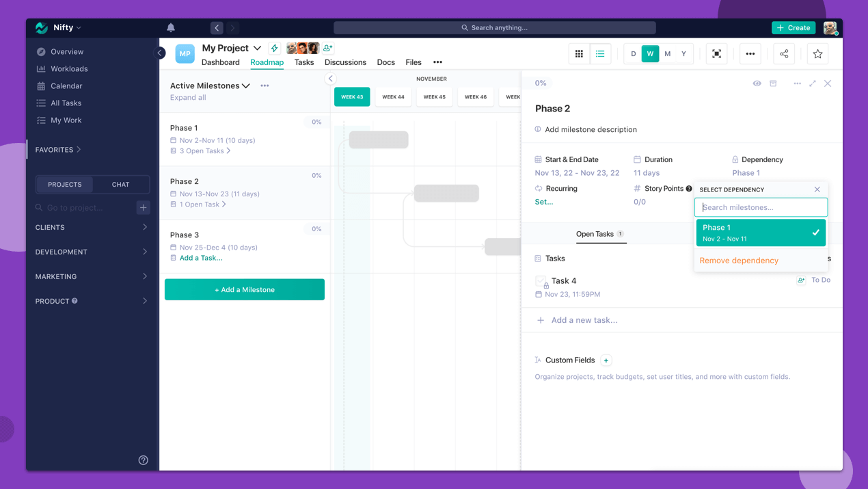868x489 pixels.
Task: Open the full-screen roadmap view
Action: (716, 53)
